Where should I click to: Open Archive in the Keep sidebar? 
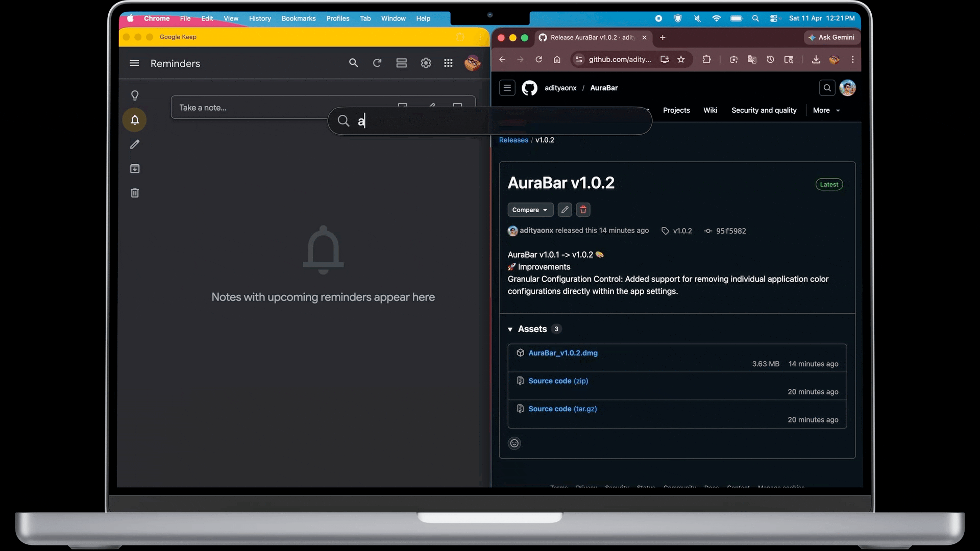tap(135, 169)
